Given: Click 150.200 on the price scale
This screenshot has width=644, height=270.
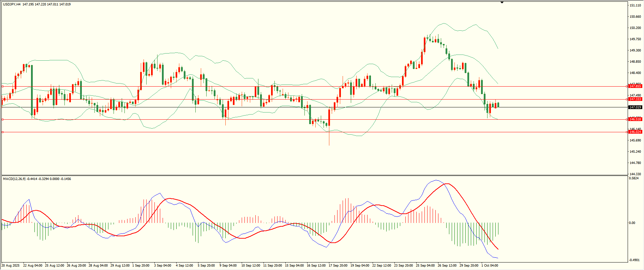Looking at the screenshot, I should pyautogui.click(x=635, y=28).
